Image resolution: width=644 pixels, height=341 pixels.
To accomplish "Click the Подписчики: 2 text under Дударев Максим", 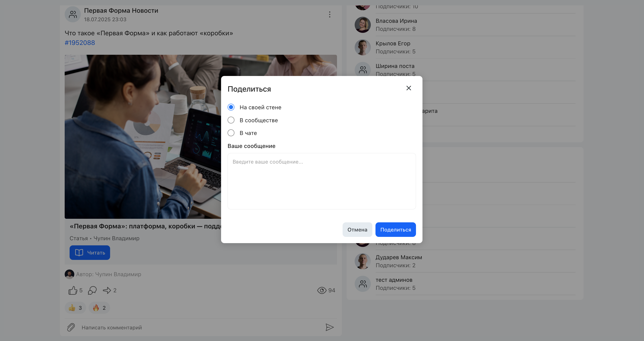I will tap(395, 265).
